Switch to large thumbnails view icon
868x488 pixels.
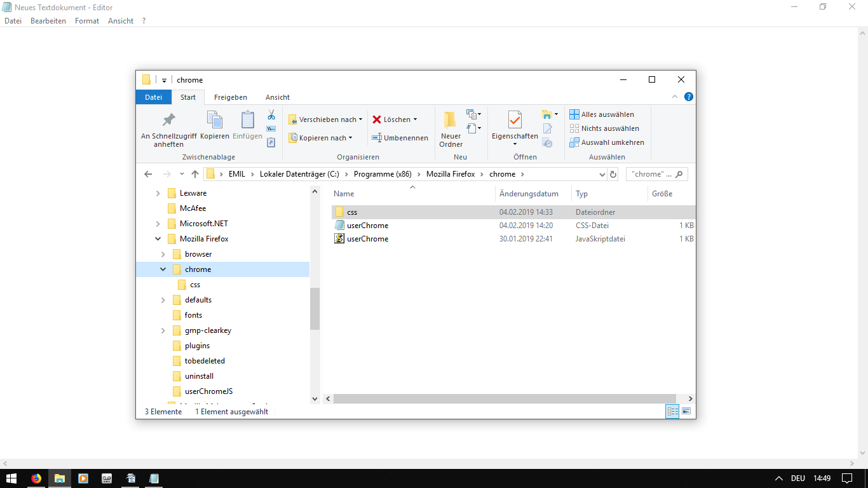[686, 412]
